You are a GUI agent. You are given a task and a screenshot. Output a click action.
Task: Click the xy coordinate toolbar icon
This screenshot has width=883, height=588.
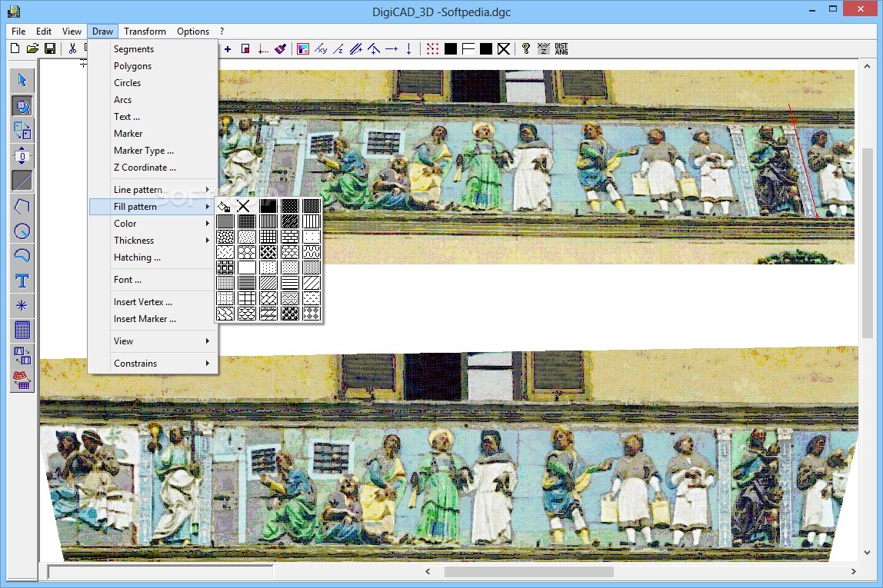[x=321, y=49]
